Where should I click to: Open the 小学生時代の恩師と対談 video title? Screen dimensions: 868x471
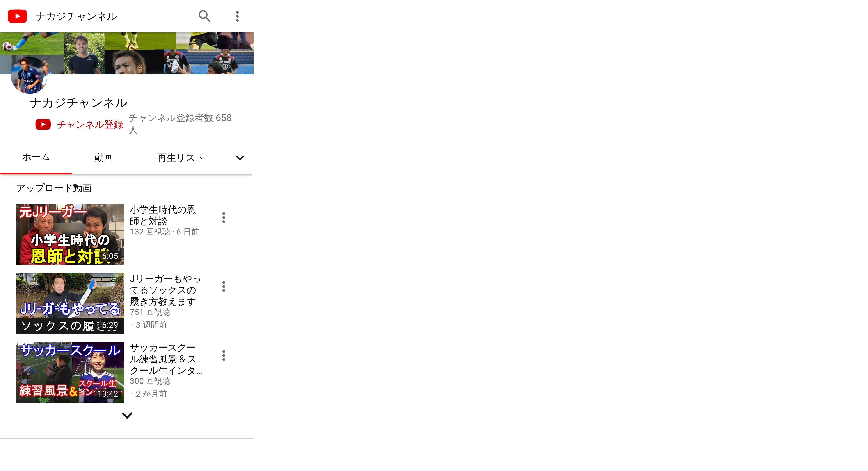tap(163, 215)
